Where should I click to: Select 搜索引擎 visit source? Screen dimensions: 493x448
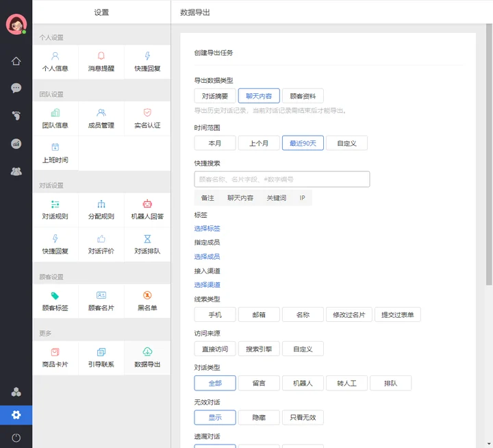click(x=259, y=349)
